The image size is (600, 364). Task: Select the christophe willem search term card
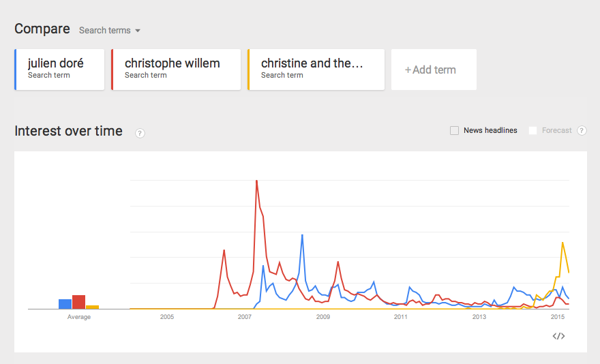click(176, 70)
